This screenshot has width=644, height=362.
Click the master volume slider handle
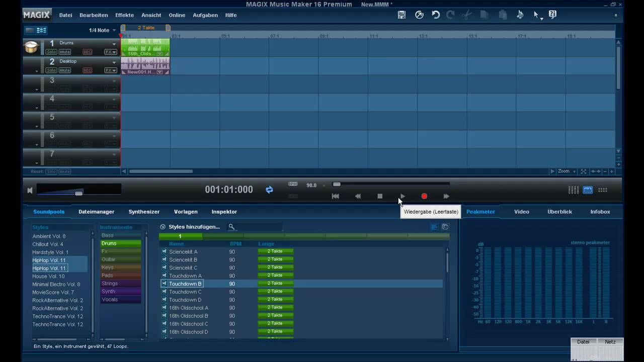click(x=78, y=193)
